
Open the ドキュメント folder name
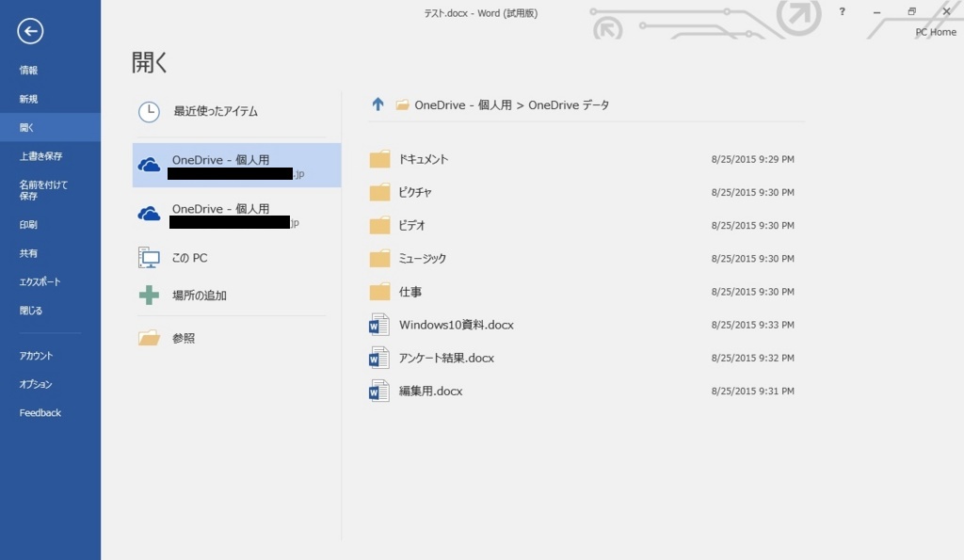(x=424, y=159)
